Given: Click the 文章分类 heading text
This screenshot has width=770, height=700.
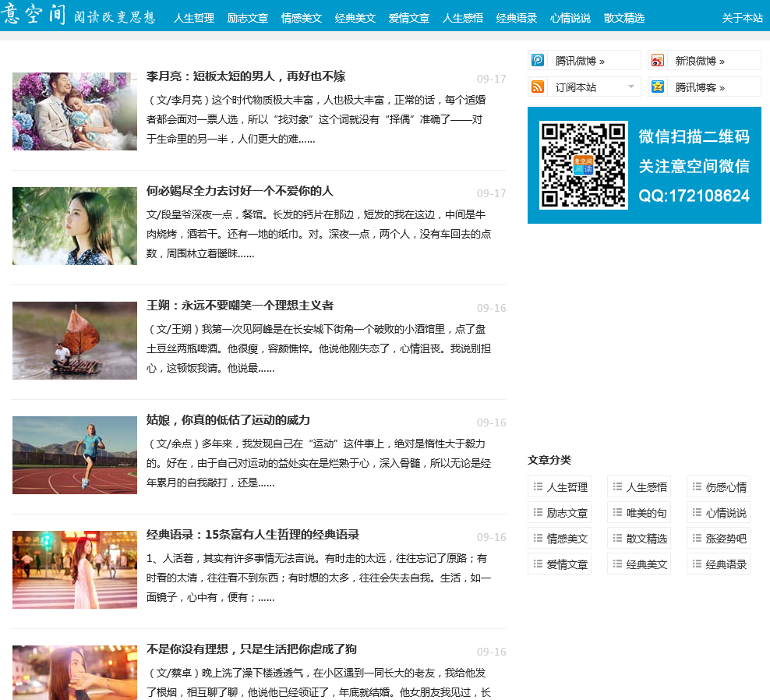Looking at the screenshot, I should click(549, 460).
